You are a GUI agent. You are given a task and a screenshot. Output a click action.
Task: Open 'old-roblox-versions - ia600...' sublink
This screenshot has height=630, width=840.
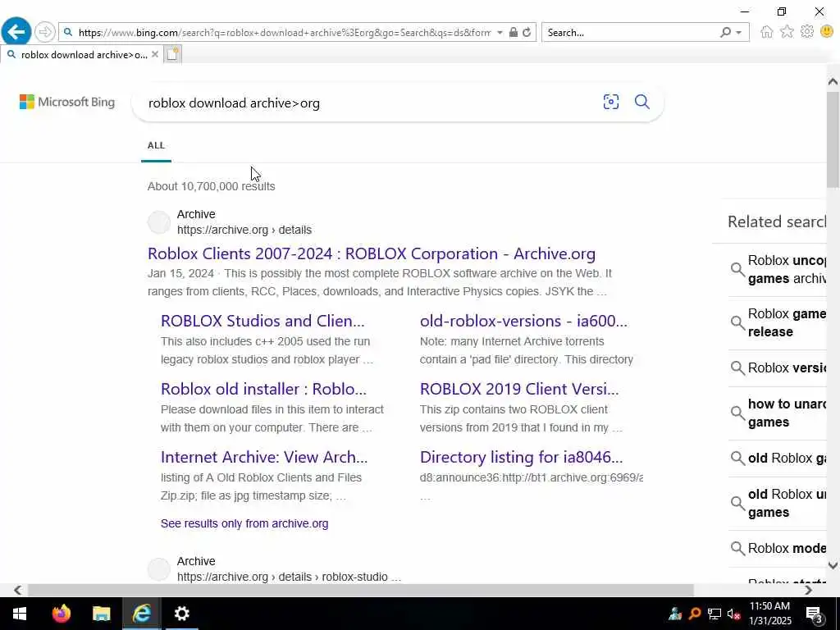click(x=523, y=321)
